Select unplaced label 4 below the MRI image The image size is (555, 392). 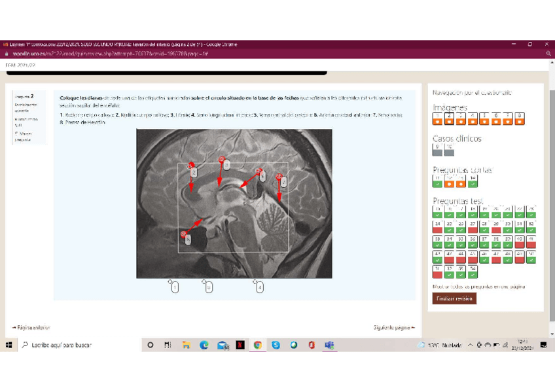point(259,287)
